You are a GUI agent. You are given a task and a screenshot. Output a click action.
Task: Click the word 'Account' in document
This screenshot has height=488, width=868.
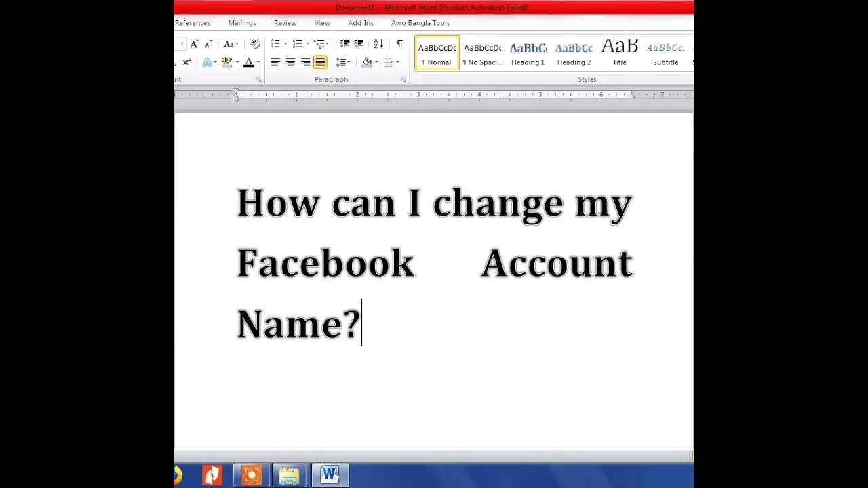point(557,263)
